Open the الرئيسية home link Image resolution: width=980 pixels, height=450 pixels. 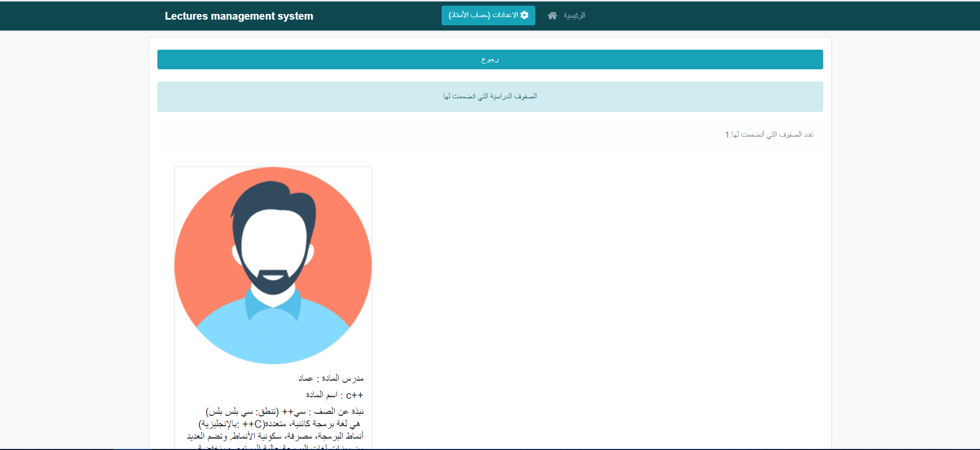point(574,16)
